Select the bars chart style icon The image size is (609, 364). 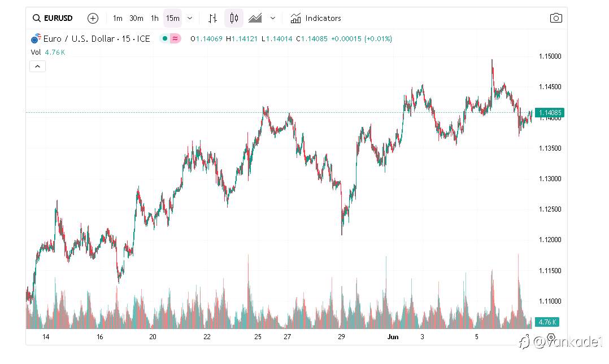(x=212, y=18)
